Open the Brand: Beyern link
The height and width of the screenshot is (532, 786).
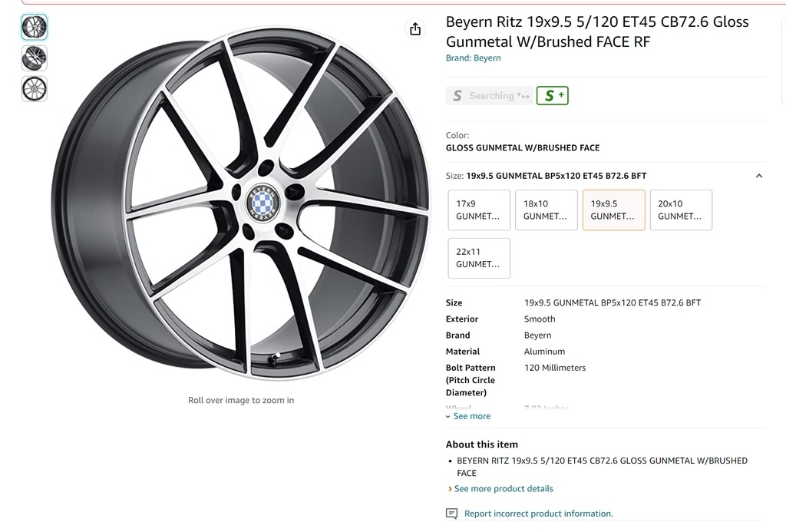tap(473, 58)
